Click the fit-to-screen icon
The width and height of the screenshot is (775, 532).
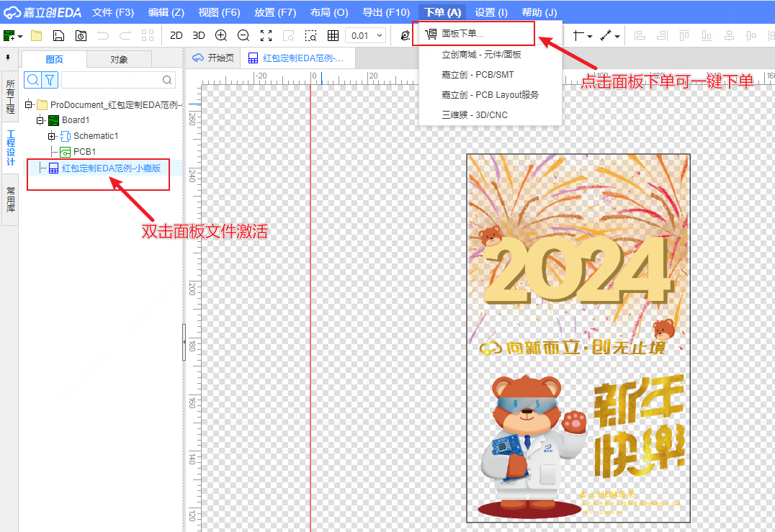266,35
